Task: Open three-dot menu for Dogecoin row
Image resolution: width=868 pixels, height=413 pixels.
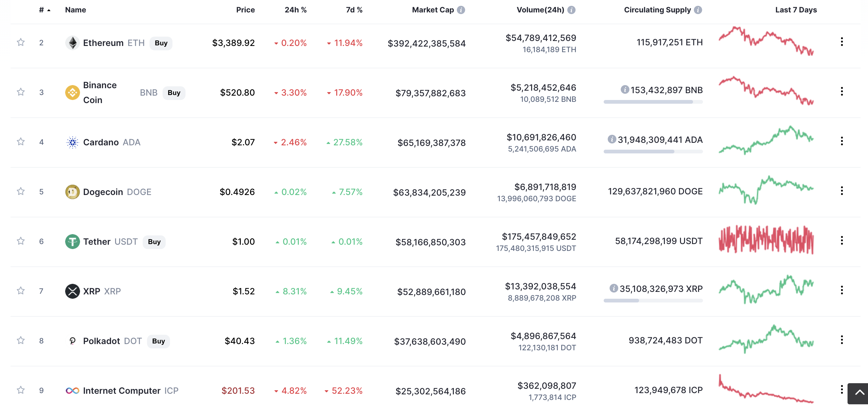Action: pos(842,191)
